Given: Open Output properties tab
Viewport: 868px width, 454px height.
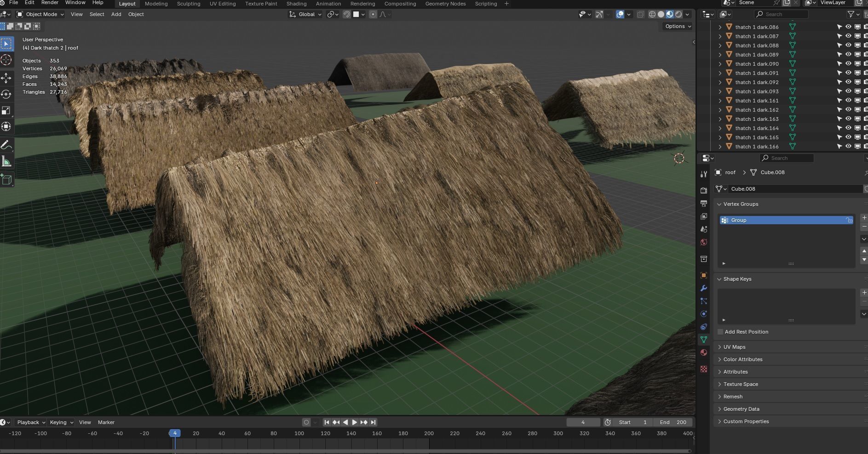Looking at the screenshot, I should click(703, 203).
